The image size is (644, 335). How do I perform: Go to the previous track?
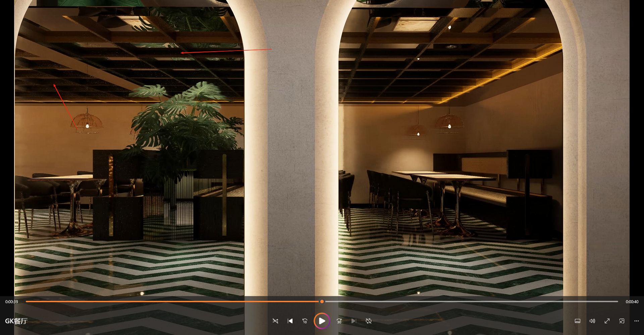[290, 321]
